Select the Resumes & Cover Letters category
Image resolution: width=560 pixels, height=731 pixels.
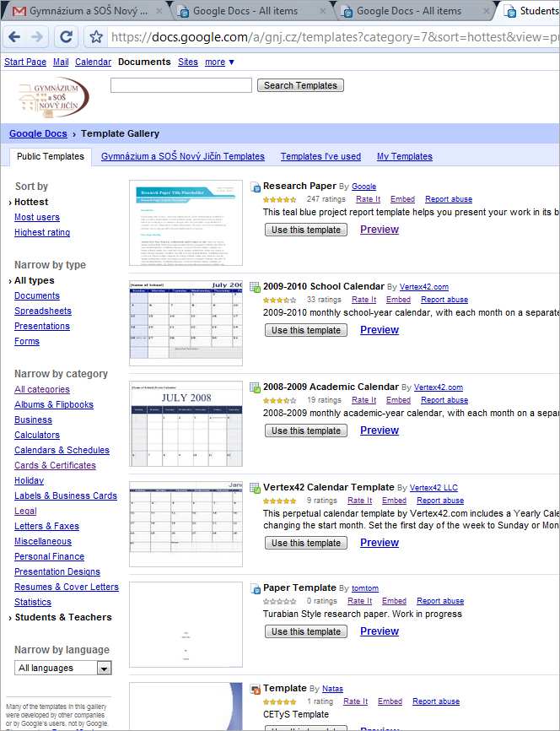click(67, 587)
